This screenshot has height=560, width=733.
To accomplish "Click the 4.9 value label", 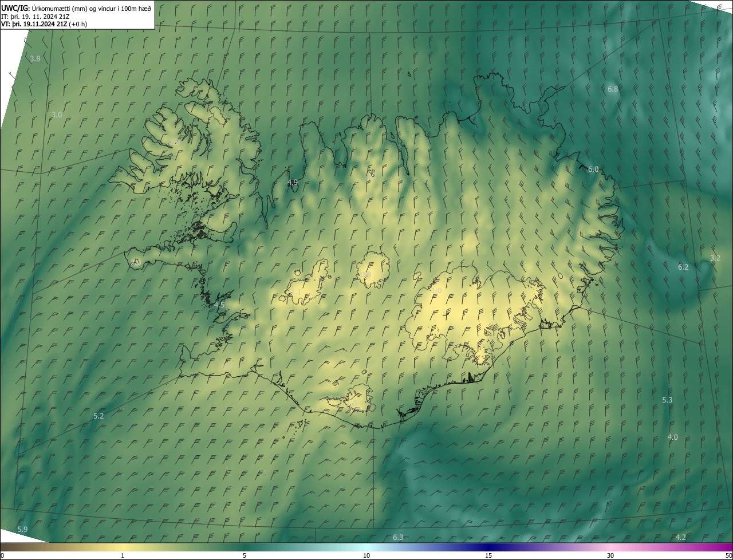I will point(292,183).
